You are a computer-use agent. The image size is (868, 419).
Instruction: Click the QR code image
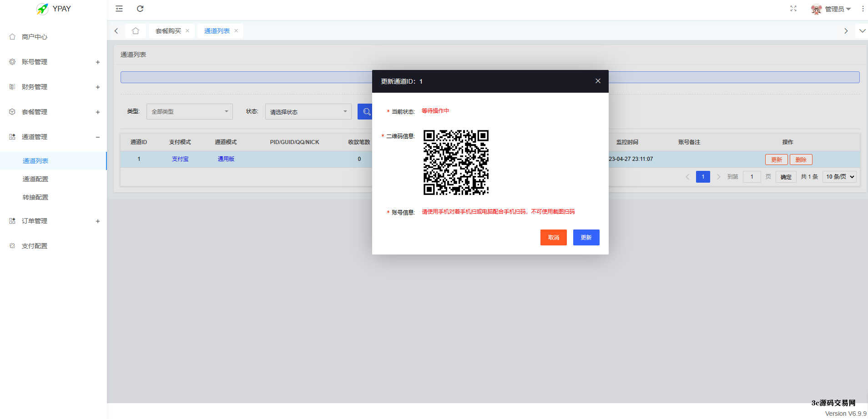[456, 163]
